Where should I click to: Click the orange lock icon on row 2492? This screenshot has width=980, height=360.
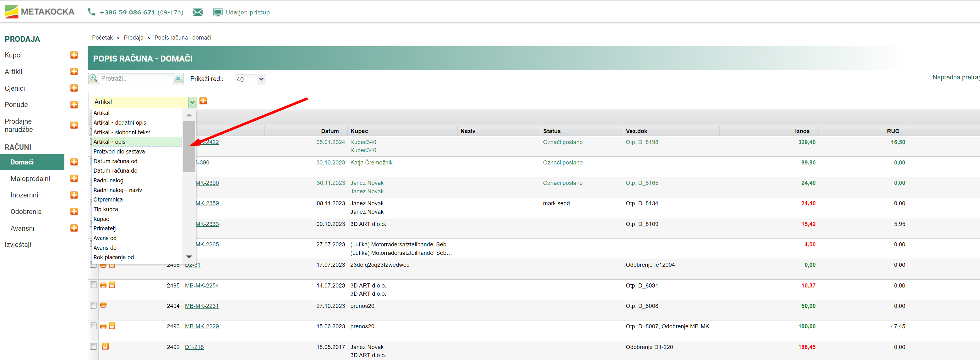click(x=105, y=346)
